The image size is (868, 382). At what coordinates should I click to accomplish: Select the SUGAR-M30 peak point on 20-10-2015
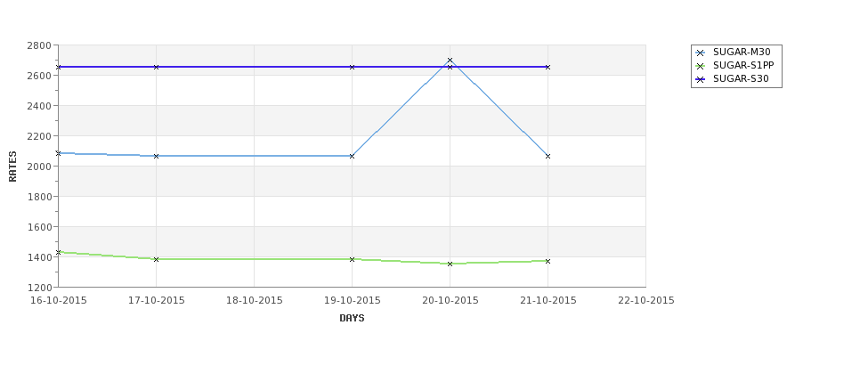[450, 61]
